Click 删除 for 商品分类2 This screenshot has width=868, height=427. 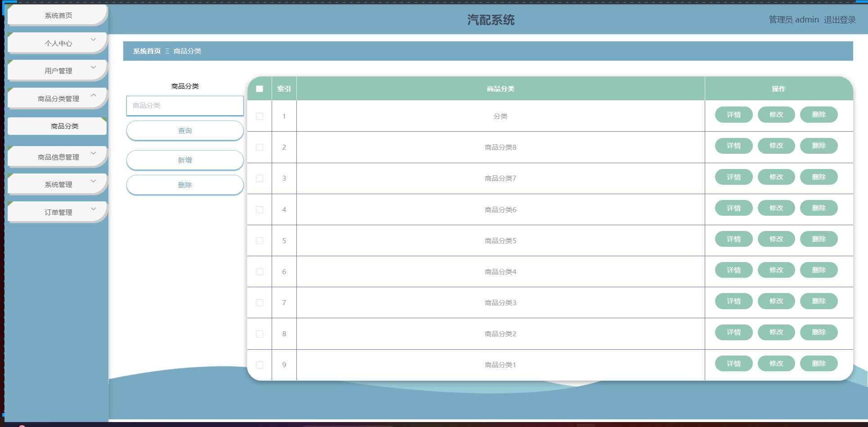pos(819,332)
